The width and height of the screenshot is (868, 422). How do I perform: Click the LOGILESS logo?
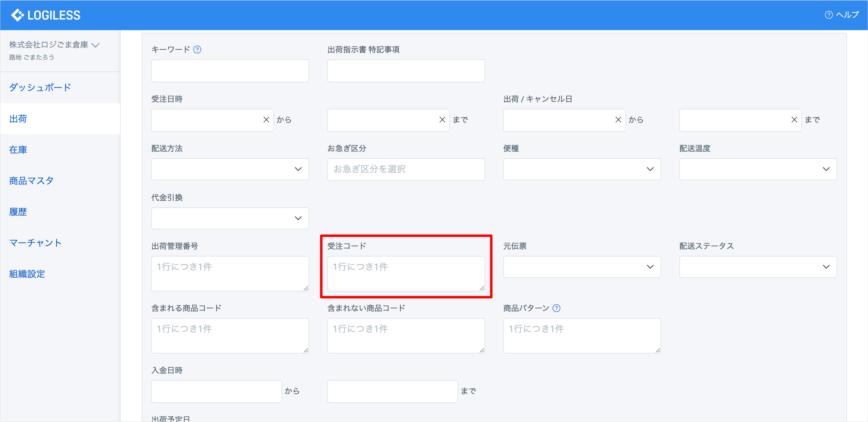tap(46, 15)
